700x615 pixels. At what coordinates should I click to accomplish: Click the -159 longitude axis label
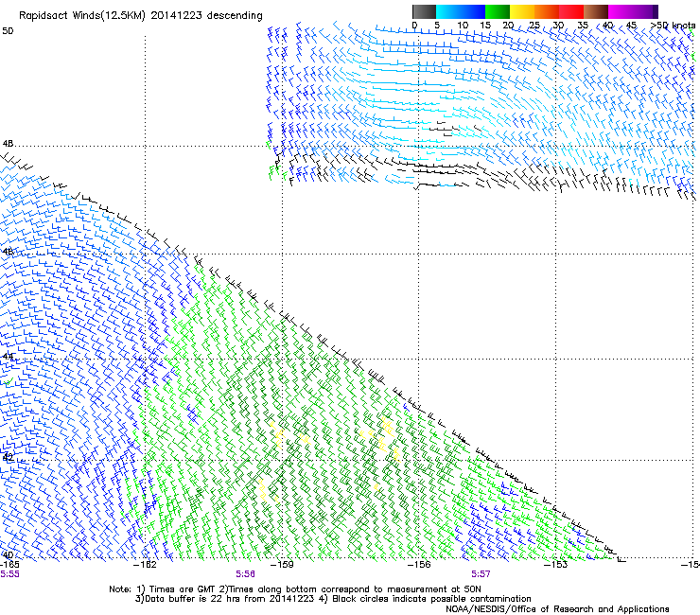click(282, 565)
